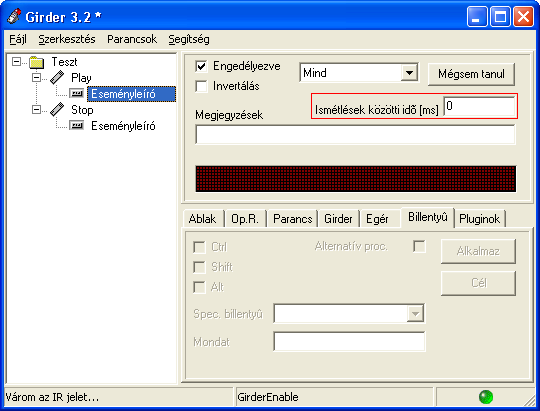The image size is (540, 411).
Task: Click the Megjegyzések label
Action: tap(229, 115)
